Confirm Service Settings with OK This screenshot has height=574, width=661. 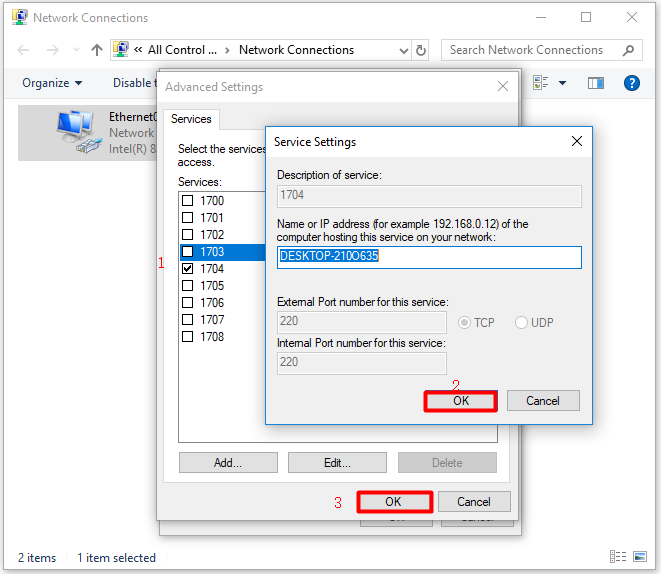point(461,401)
